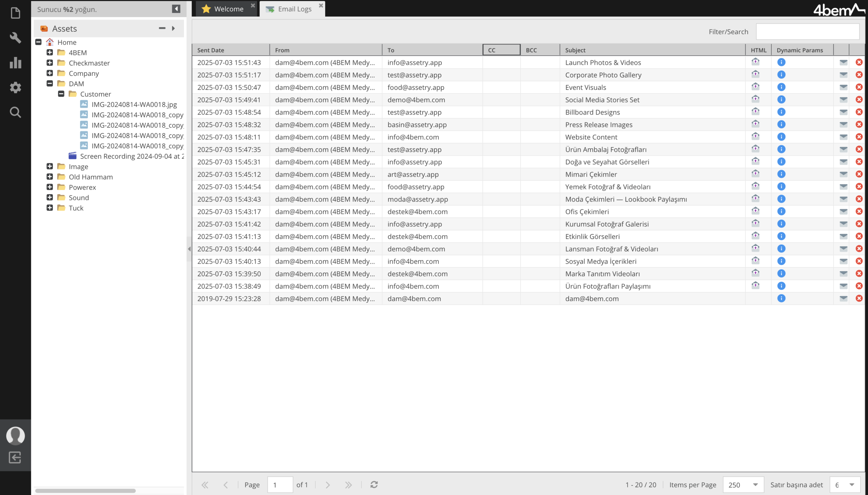Image resolution: width=868 pixels, height=495 pixels.
Task: View dynamic params info for Billboard Designs
Action: [781, 112]
